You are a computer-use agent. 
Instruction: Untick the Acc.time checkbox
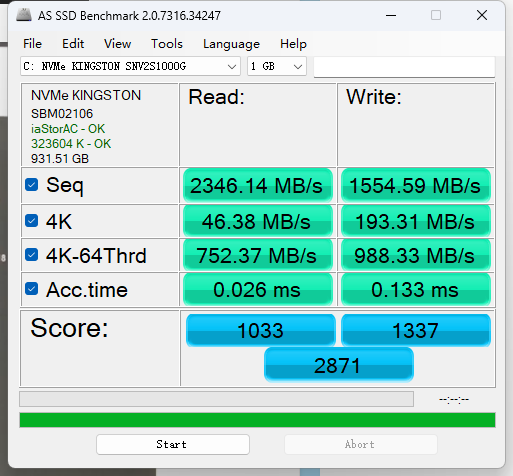pos(32,289)
